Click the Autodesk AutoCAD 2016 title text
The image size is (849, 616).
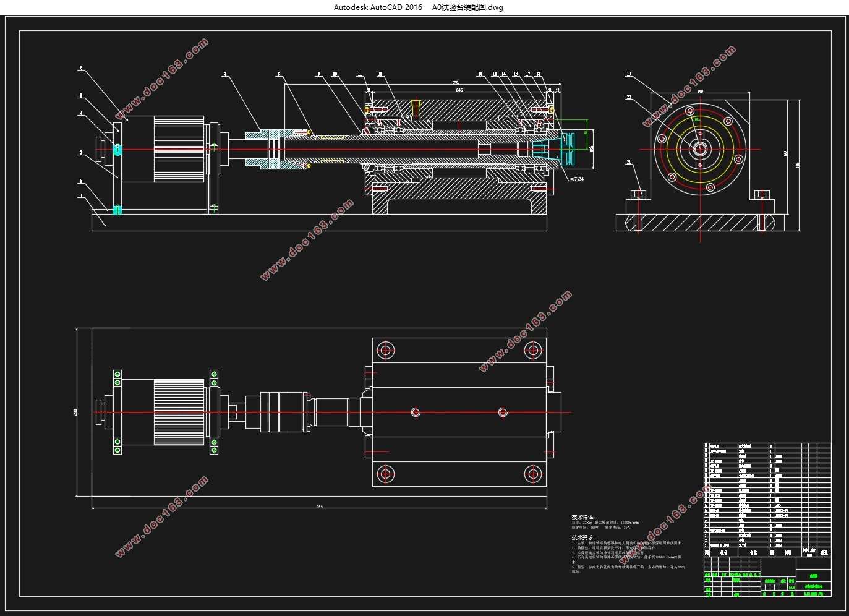(378, 7)
